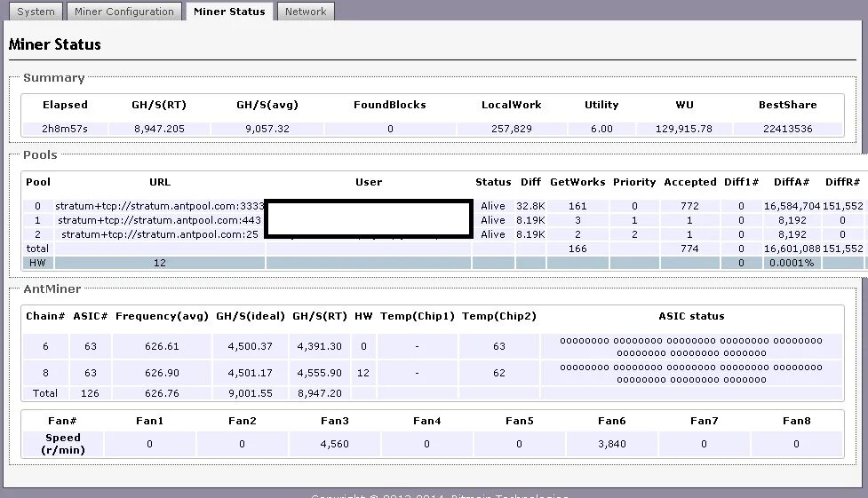Screen dimensions: 868x498
Task: Select the Miner Status tab
Action: click(x=229, y=12)
